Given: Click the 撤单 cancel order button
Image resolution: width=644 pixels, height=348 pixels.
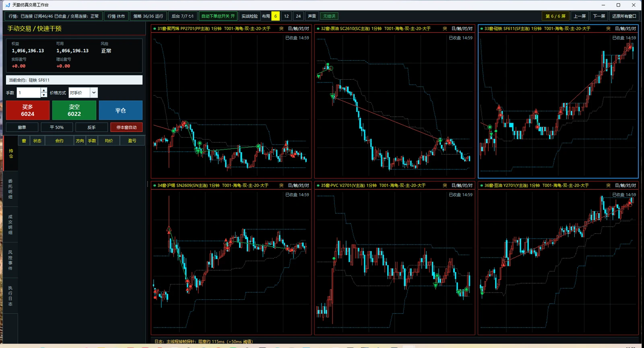Looking at the screenshot, I should point(22,127).
